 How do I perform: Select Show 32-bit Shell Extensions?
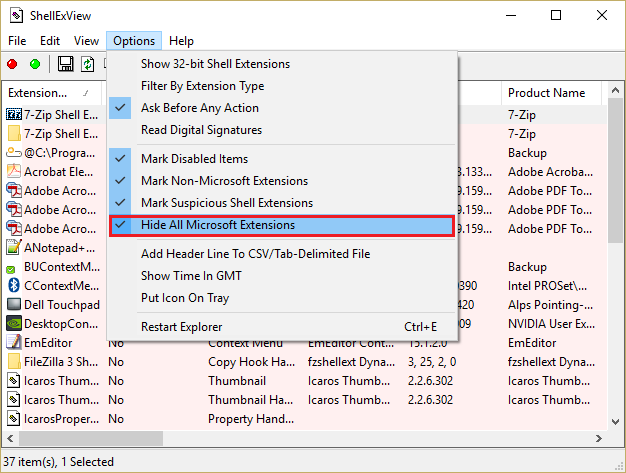(x=215, y=64)
